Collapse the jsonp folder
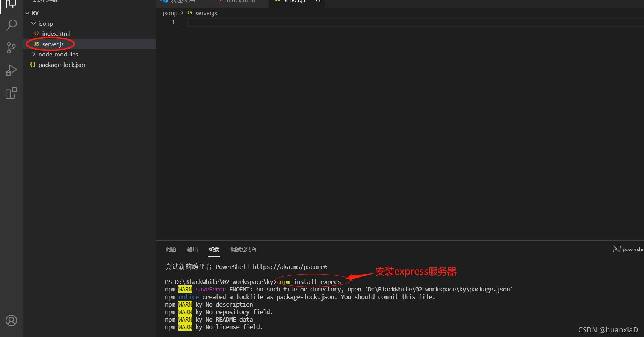644x337 pixels. click(x=33, y=23)
